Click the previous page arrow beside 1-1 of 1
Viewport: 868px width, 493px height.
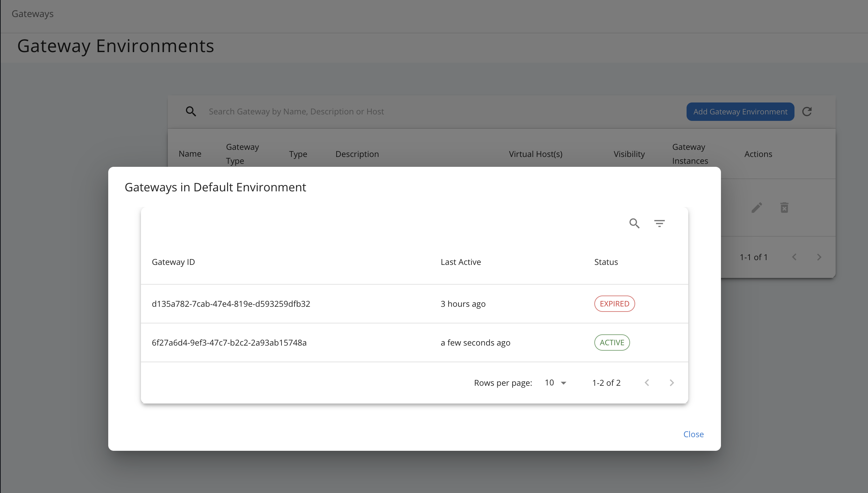click(x=794, y=257)
